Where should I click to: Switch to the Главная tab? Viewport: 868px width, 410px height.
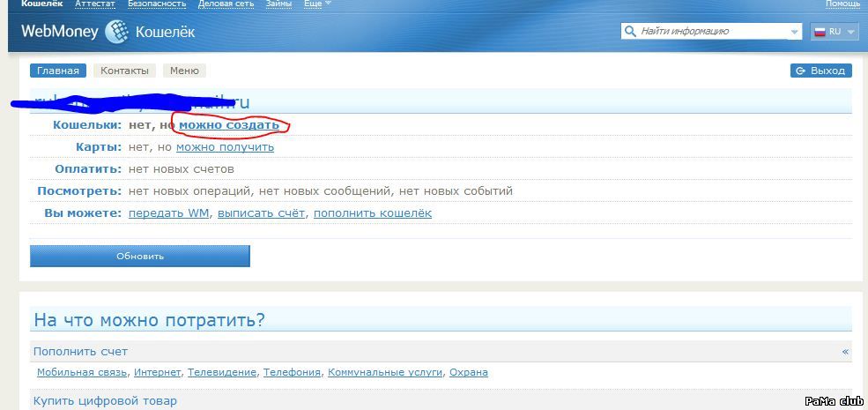point(58,71)
